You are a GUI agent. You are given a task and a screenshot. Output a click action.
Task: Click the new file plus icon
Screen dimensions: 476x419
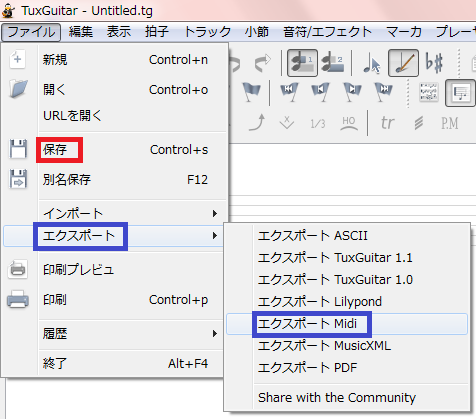(17, 60)
